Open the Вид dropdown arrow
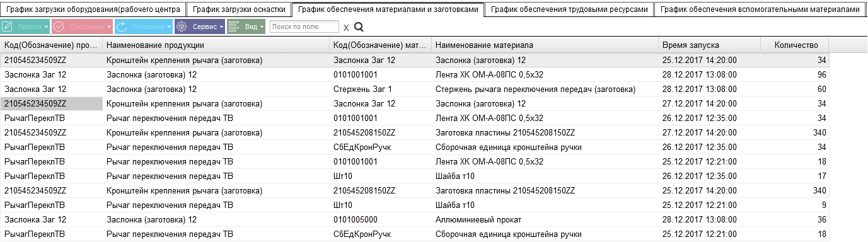This screenshot has height=242, width=868. click(262, 27)
